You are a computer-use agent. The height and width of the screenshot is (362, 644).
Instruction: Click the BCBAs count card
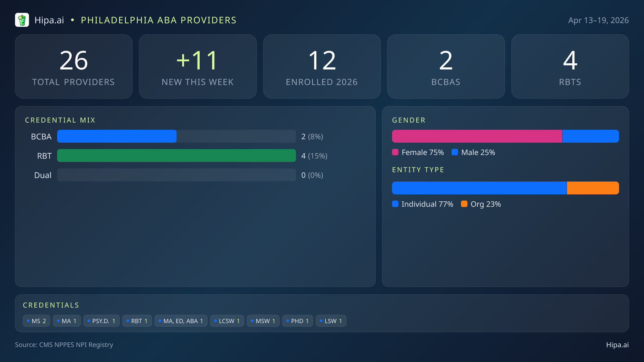pyautogui.click(x=446, y=67)
